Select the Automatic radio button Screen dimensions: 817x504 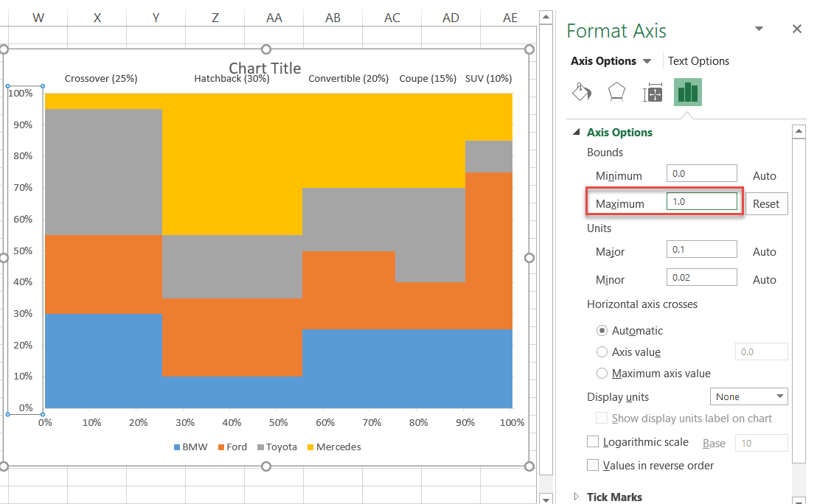tap(602, 331)
